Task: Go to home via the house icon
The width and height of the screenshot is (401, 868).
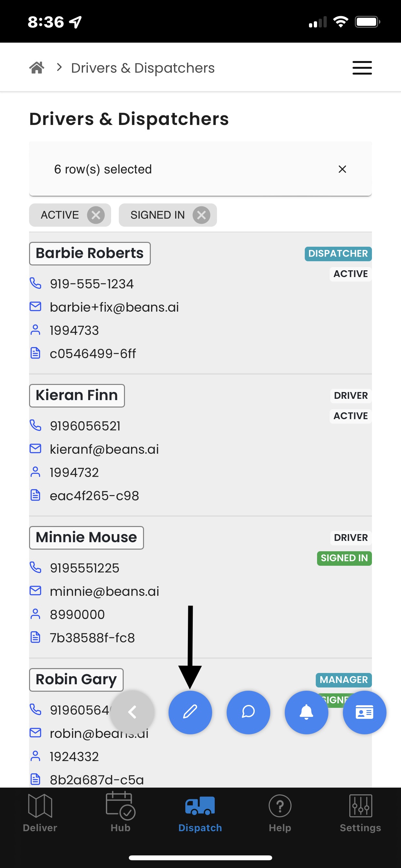Action: [37, 68]
